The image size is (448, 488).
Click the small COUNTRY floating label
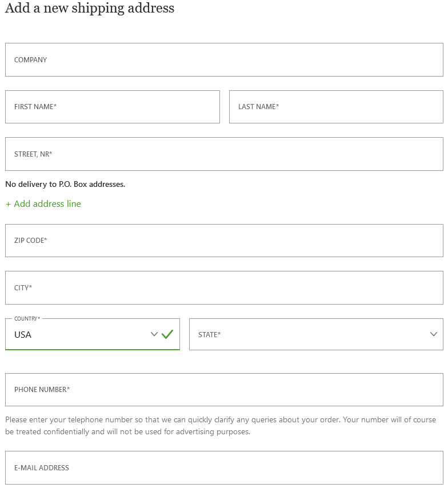(27, 319)
